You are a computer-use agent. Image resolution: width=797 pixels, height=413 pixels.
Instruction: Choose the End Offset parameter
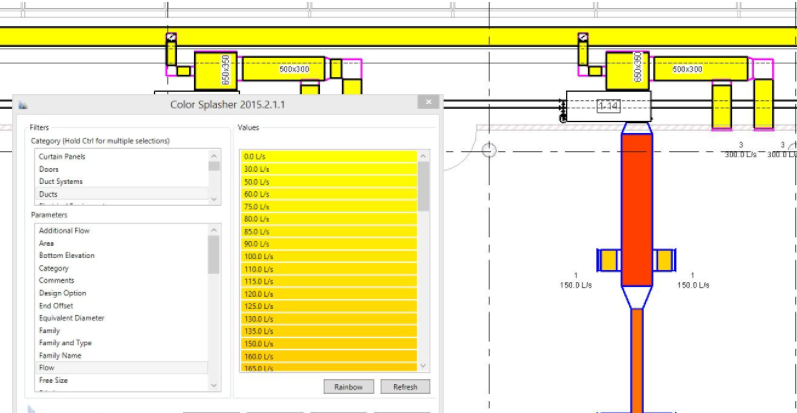click(x=121, y=306)
